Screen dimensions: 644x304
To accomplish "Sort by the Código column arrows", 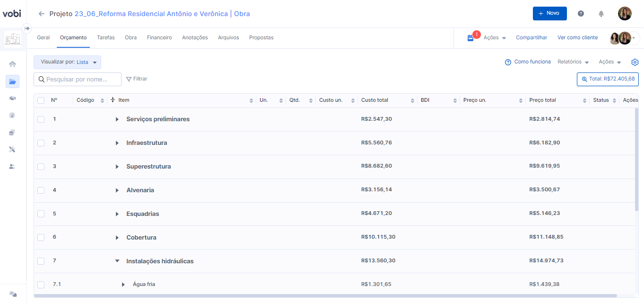I will pyautogui.click(x=103, y=100).
